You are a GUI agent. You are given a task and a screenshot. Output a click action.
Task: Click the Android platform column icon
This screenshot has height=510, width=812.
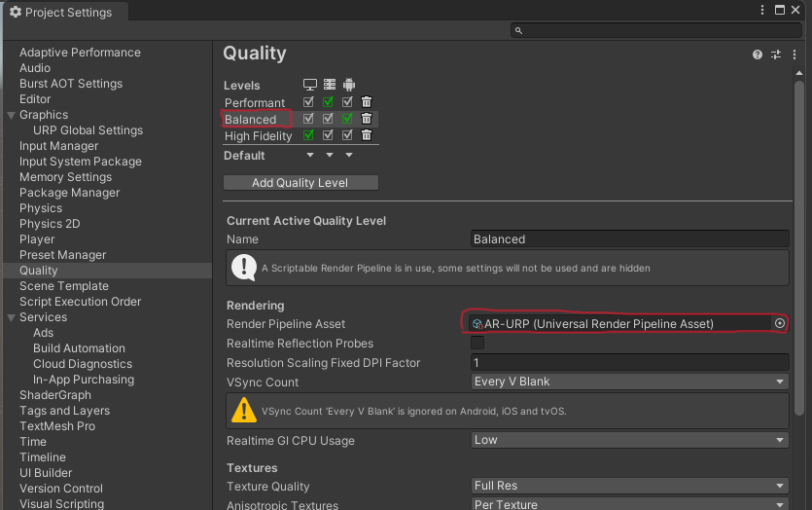click(x=349, y=85)
